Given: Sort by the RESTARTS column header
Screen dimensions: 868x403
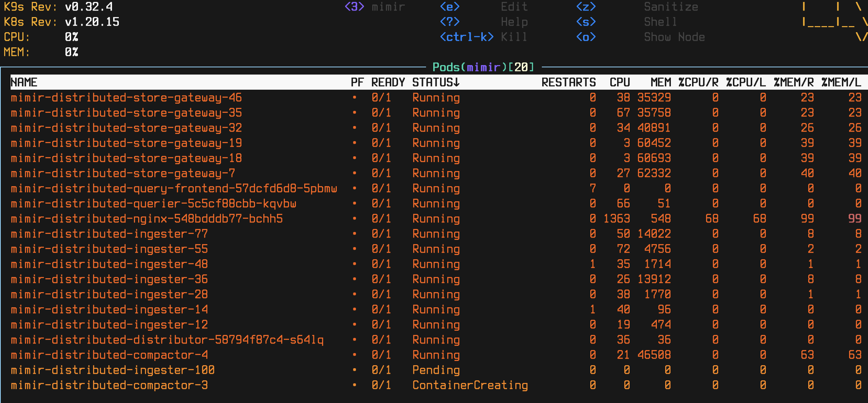Looking at the screenshot, I should point(569,82).
